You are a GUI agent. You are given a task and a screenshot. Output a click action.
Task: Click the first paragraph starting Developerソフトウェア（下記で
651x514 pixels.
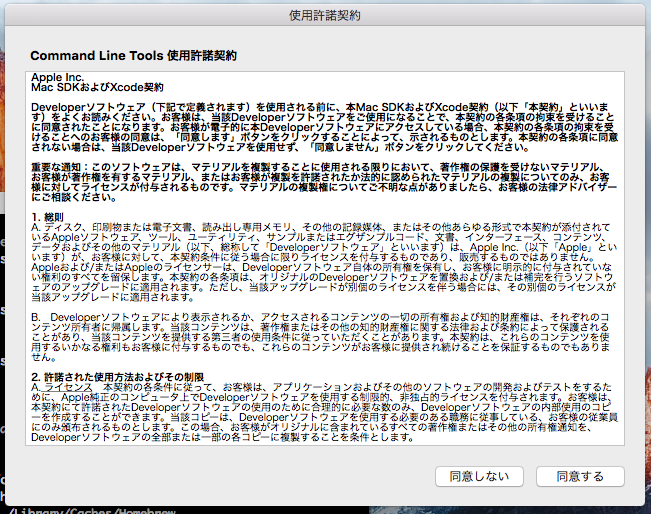[x=324, y=127]
